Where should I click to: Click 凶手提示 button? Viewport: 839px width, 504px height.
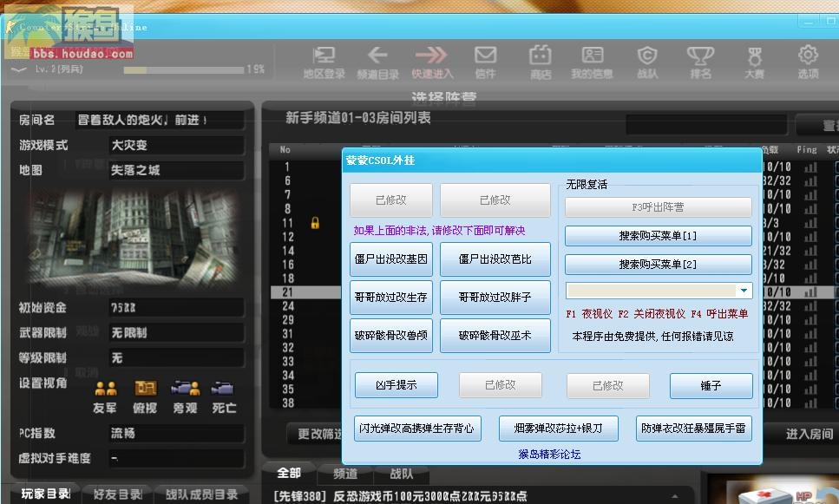(397, 385)
